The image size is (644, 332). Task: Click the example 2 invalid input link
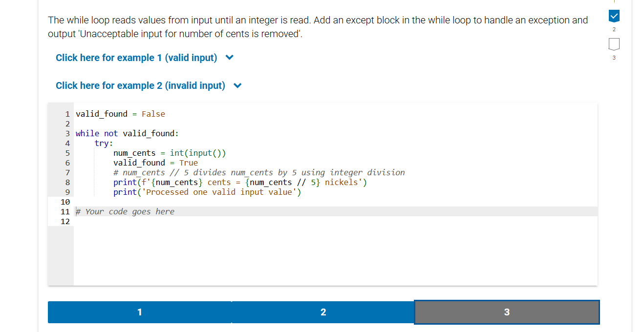141,85
